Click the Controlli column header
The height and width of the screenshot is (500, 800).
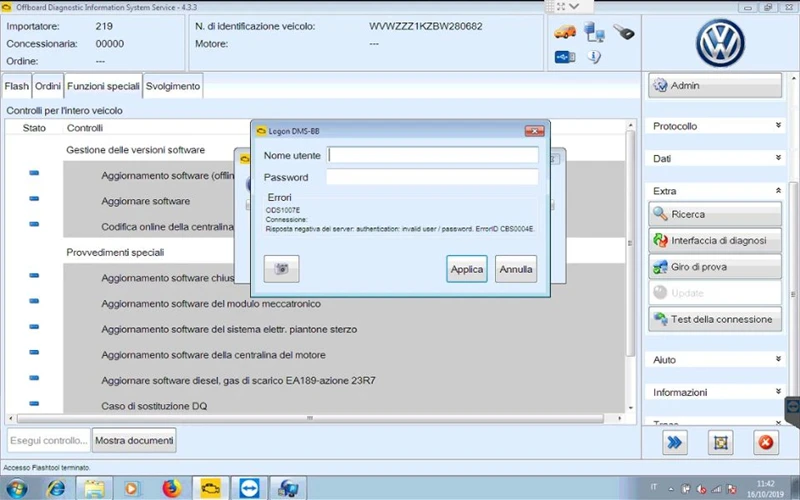click(85, 128)
